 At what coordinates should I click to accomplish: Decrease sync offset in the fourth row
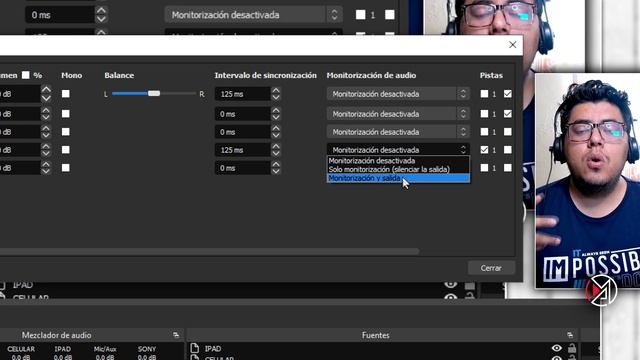[276, 153]
